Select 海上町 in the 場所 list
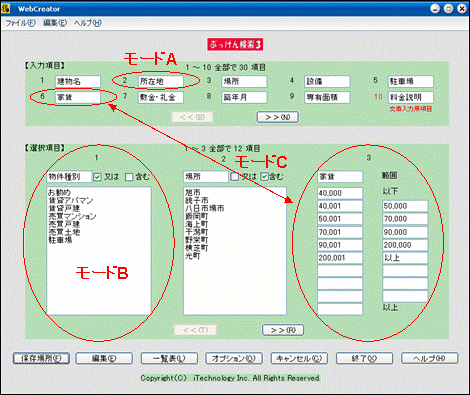The height and width of the screenshot is (395, 470). 197,224
